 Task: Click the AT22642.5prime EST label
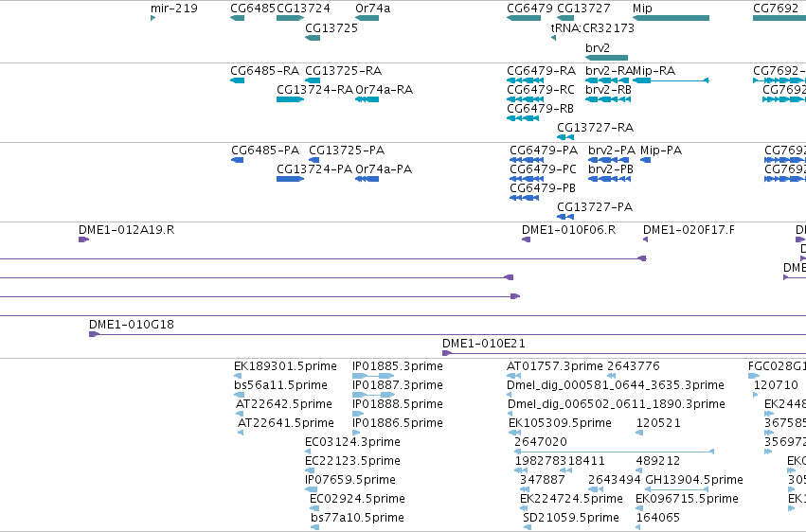pyautogui.click(x=284, y=404)
